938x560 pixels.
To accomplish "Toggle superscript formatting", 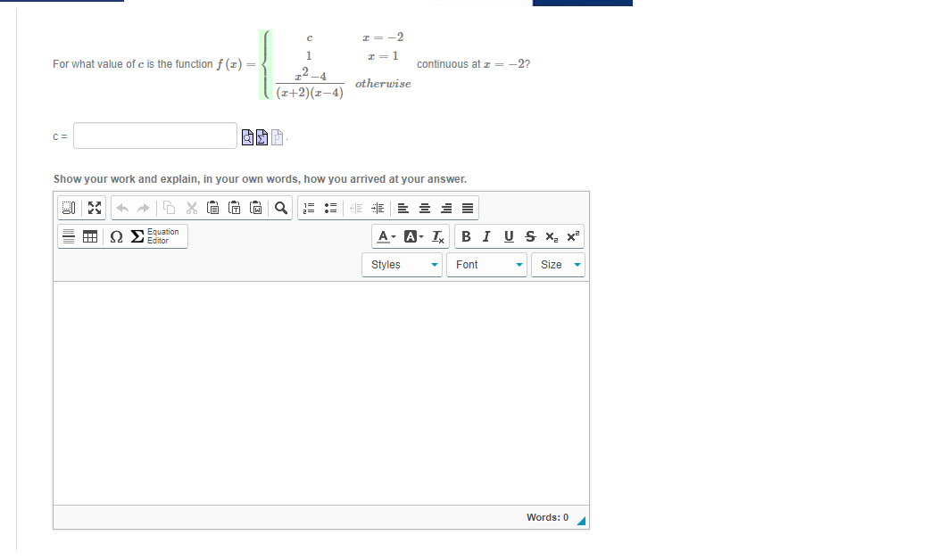I will pos(573,236).
